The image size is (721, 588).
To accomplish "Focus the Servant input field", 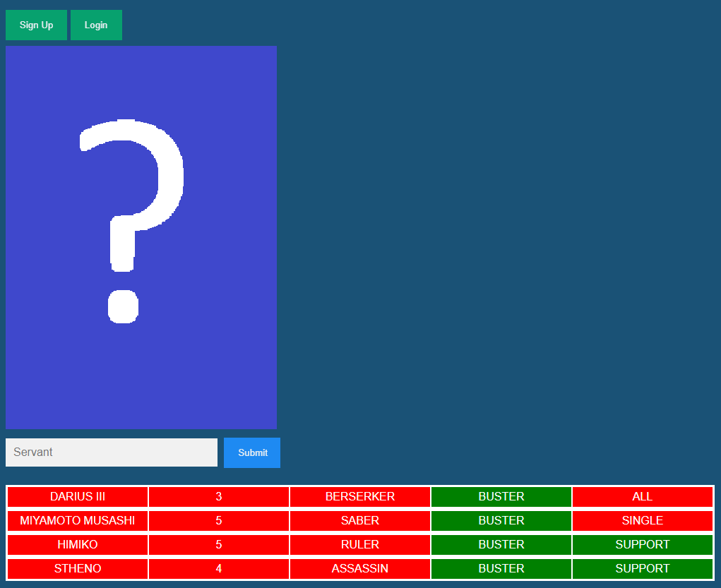I will [x=112, y=452].
